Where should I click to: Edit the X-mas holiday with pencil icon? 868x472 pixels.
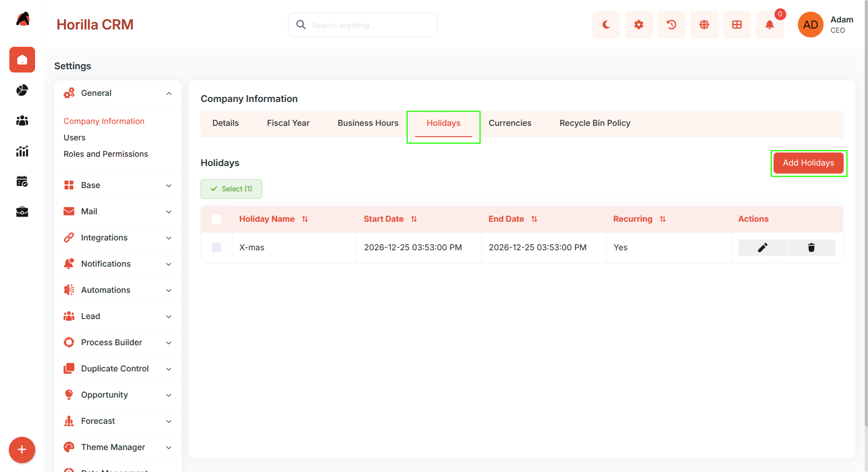point(763,247)
